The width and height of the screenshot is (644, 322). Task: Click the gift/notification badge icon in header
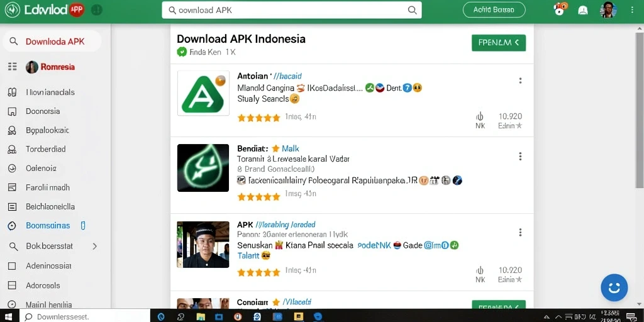pos(560,9)
